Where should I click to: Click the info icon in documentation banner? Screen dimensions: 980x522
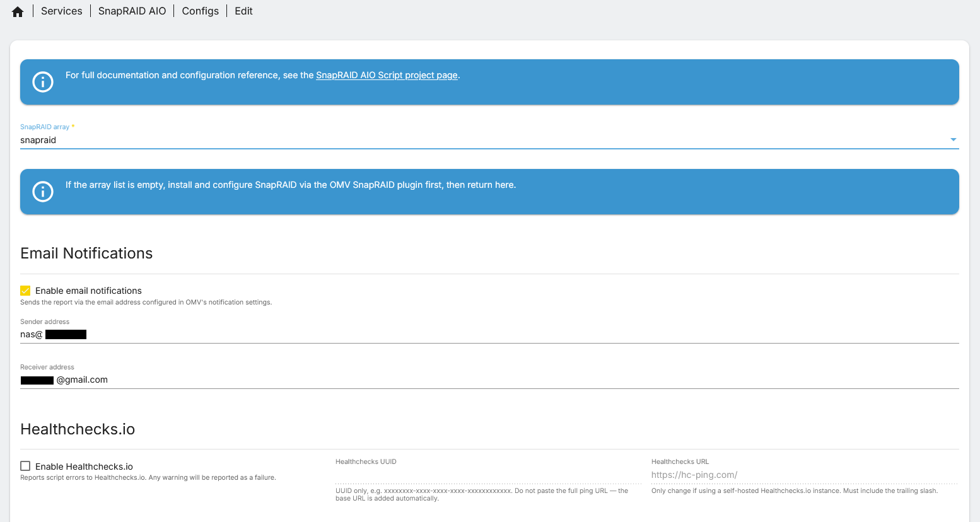(x=43, y=82)
